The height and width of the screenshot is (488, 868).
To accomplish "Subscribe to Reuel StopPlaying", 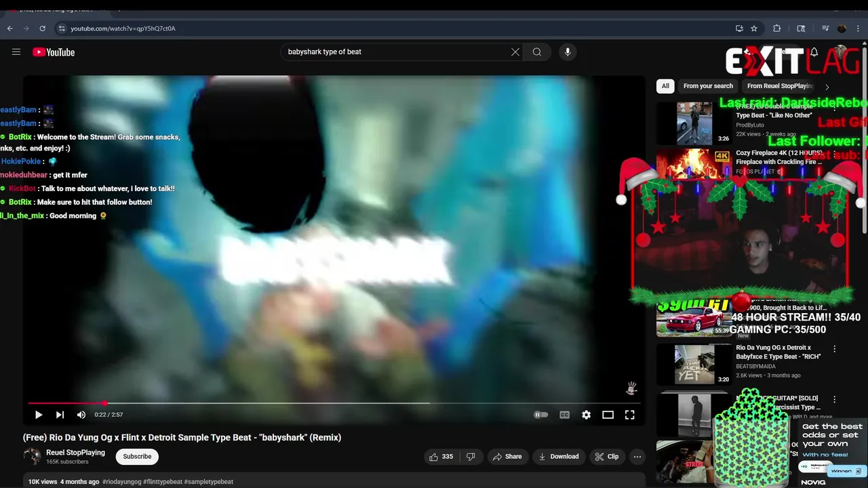I will click(137, 456).
